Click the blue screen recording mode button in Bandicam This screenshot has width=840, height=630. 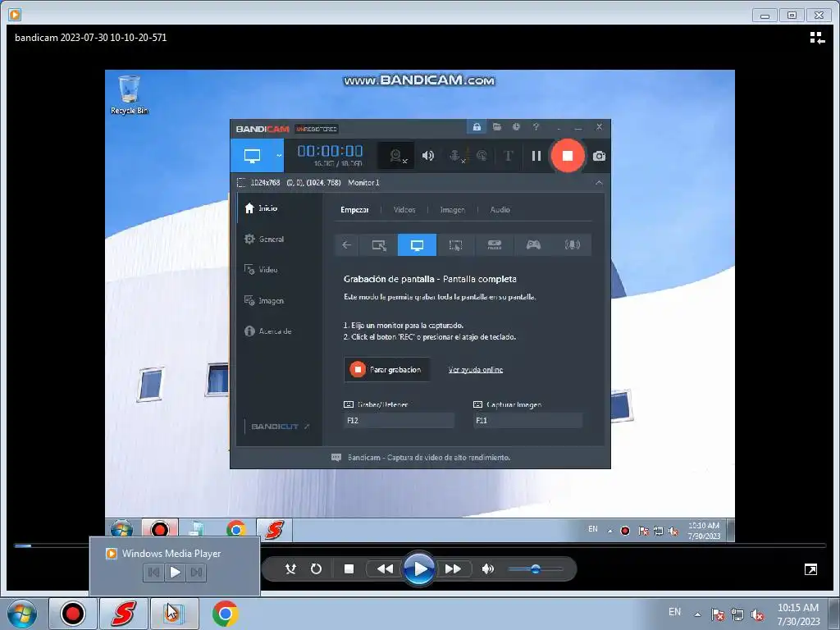[x=252, y=156]
